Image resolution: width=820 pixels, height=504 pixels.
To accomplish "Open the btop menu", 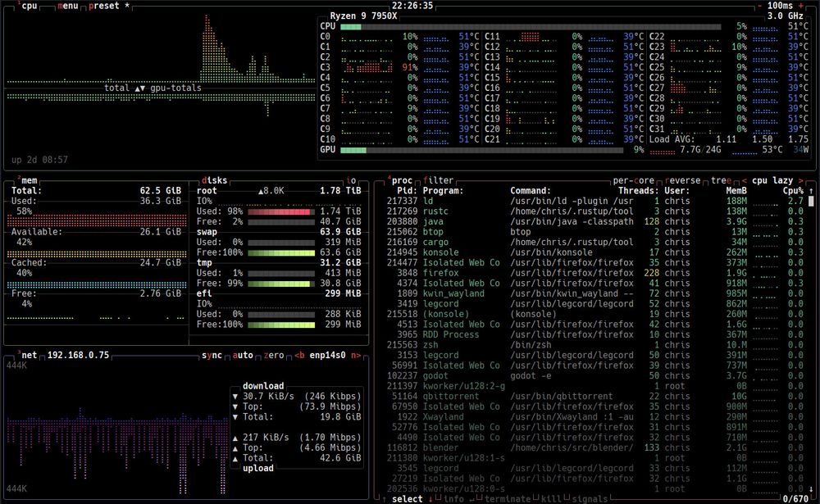I will (67, 6).
